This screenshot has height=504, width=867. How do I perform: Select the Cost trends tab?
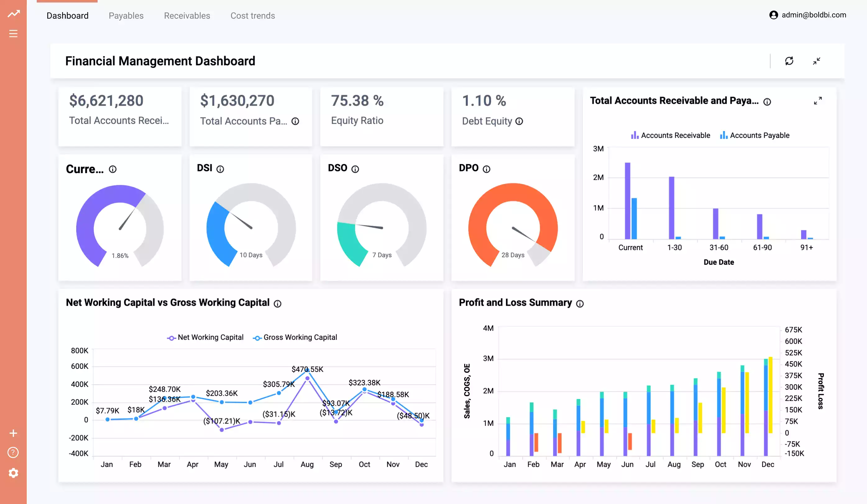point(253,15)
